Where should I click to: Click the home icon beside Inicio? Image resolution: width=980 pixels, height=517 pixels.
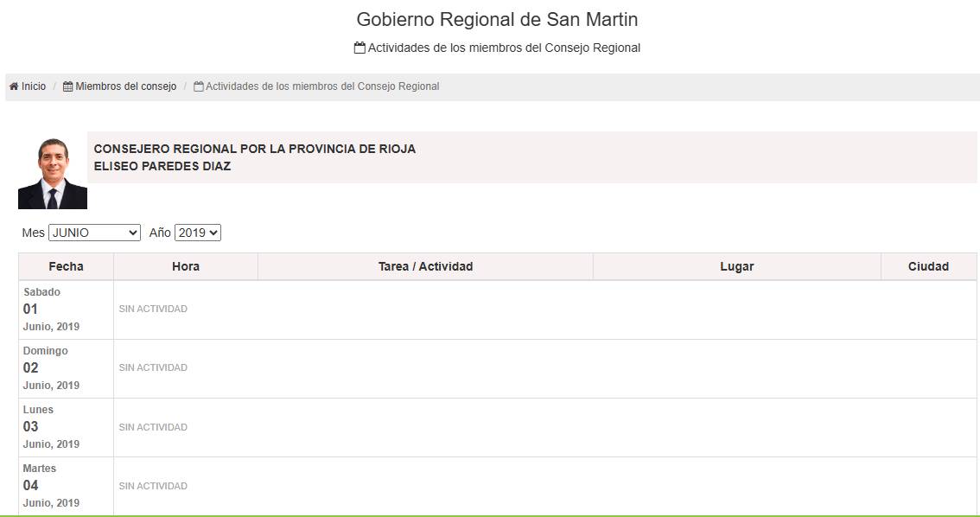[14, 86]
